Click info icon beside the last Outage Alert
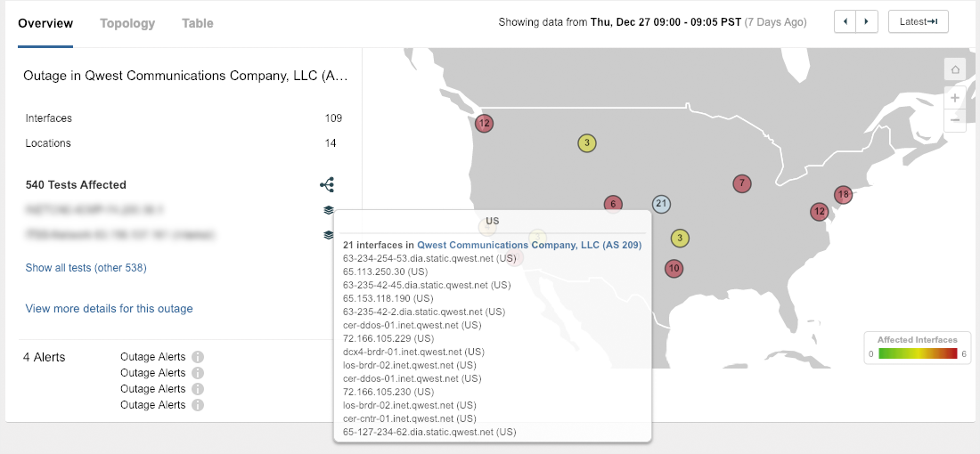 [198, 405]
